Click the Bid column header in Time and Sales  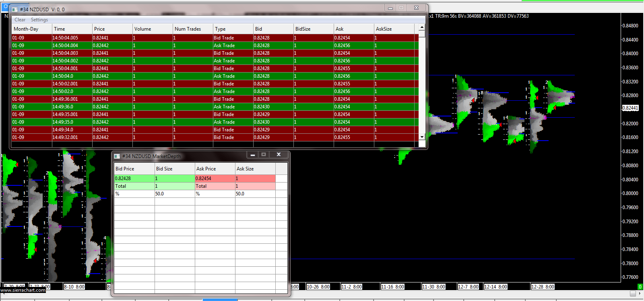pos(274,29)
